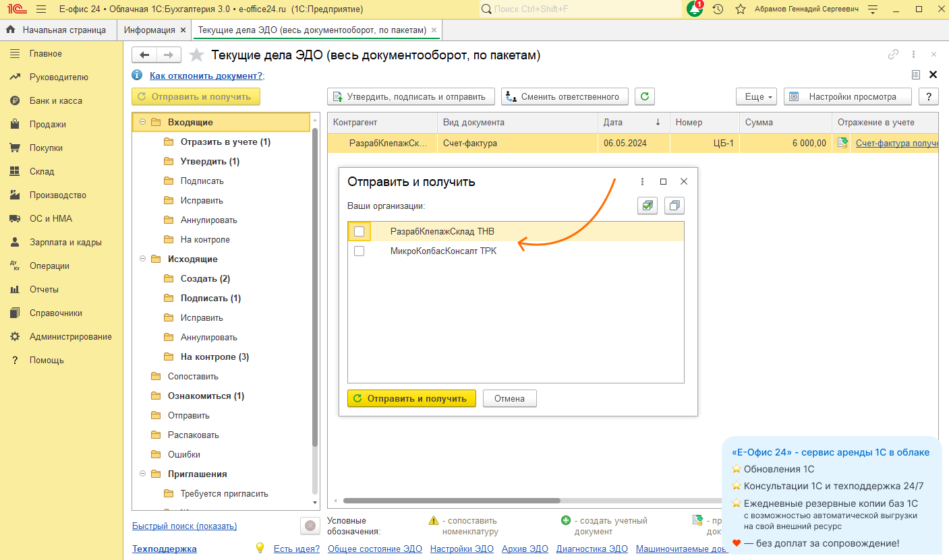Open history clock icon in title bar

tap(718, 9)
